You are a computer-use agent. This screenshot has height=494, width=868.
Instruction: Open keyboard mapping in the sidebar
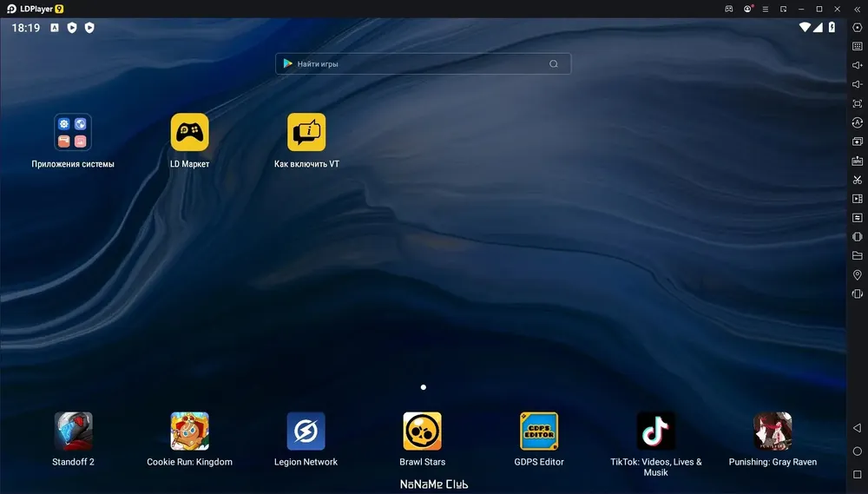pos(857,47)
